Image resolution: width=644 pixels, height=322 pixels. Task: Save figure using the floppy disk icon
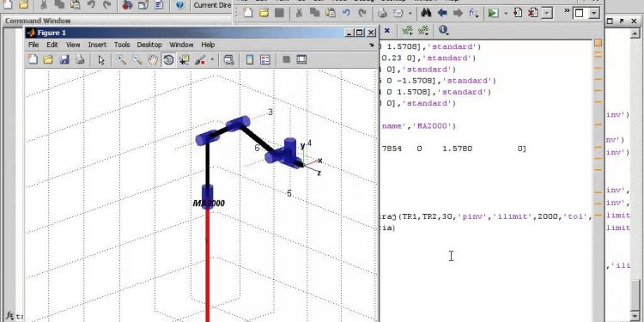[64, 60]
